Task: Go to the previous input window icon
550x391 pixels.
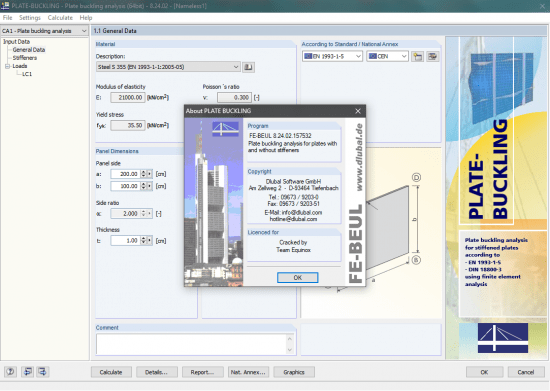Action: 27,372
